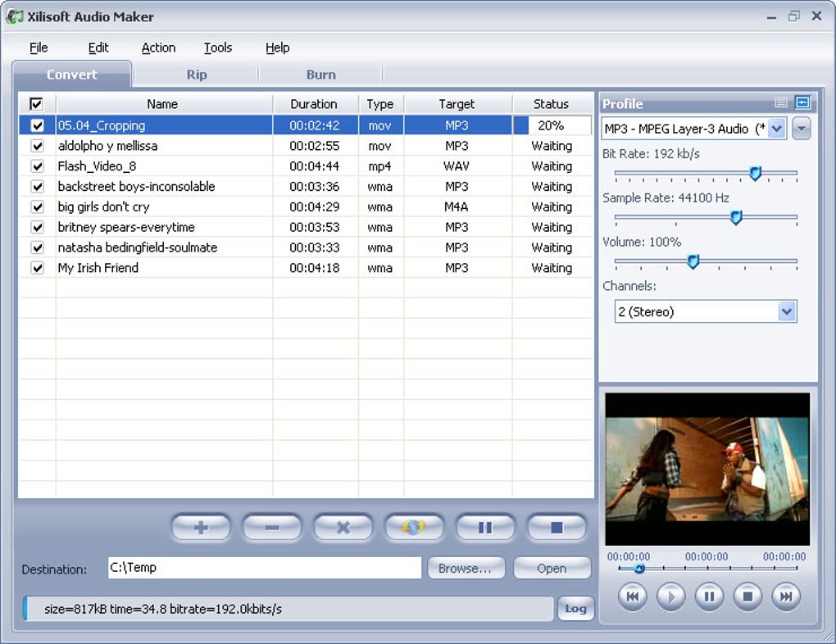
Task: Click the add file plus button
Action: [201, 528]
